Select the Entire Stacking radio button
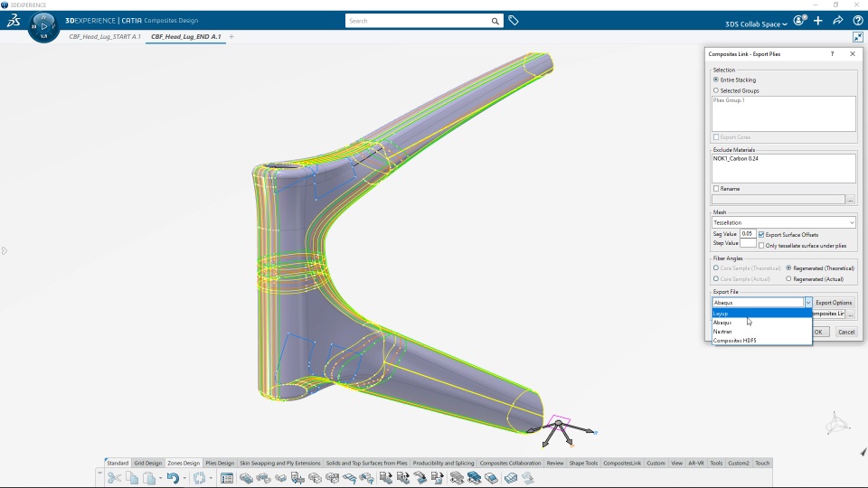This screenshot has height=488, width=868. click(716, 80)
